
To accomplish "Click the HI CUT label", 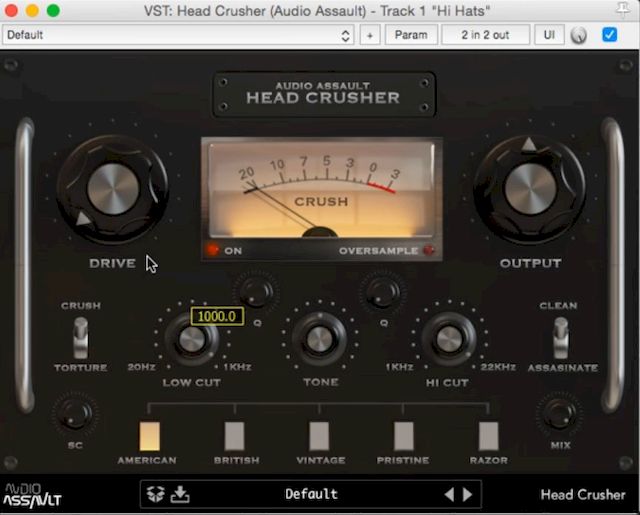I will (447, 382).
